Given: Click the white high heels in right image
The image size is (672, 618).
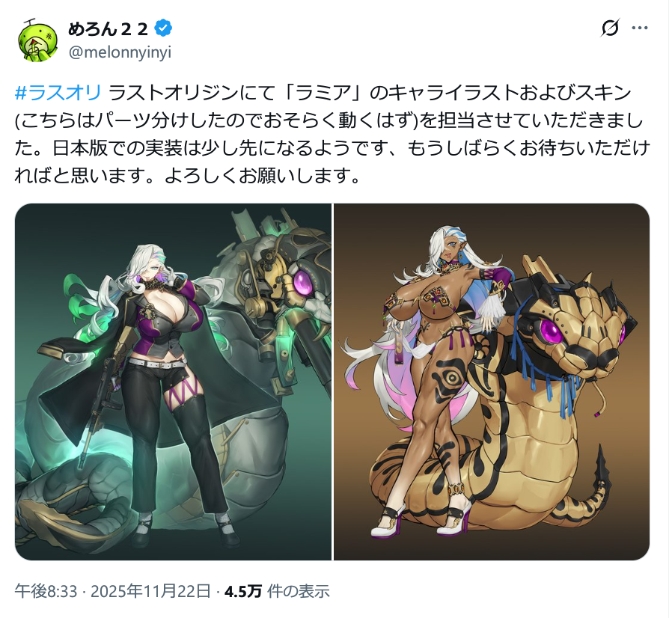Looking at the screenshot, I should 422,520.
